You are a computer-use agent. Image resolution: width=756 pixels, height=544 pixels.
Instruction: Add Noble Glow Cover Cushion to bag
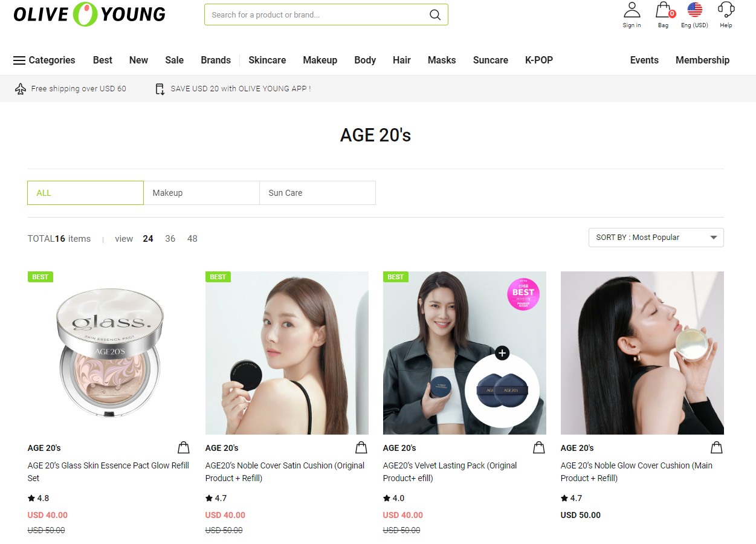coord(717,447)
